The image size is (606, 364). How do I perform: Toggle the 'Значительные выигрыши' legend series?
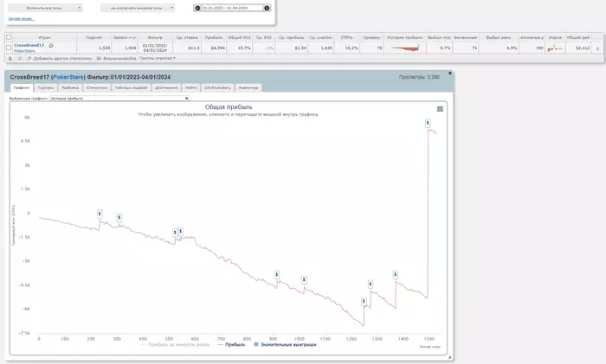[285, 344]
